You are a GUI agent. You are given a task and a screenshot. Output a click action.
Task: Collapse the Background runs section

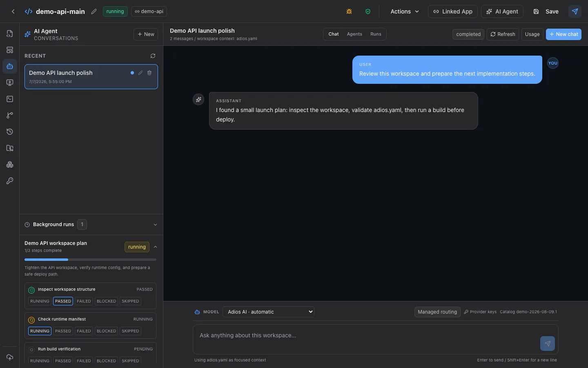pyautogui.click(x=155, y=224)
